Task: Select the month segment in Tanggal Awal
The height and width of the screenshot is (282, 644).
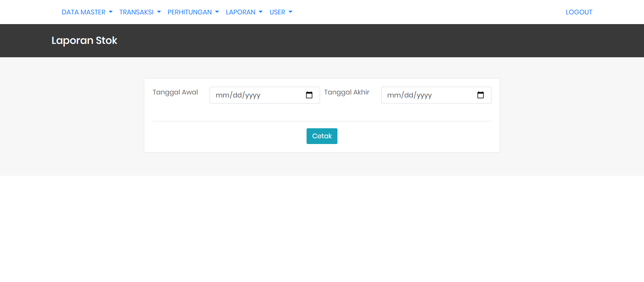Action: (222, 95)
